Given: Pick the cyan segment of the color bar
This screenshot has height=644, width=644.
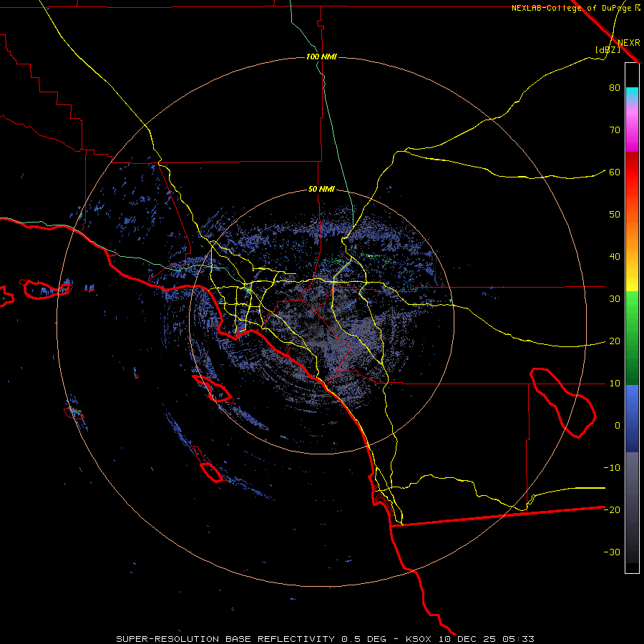Looking at the screenshot, I should pos(632,94).
